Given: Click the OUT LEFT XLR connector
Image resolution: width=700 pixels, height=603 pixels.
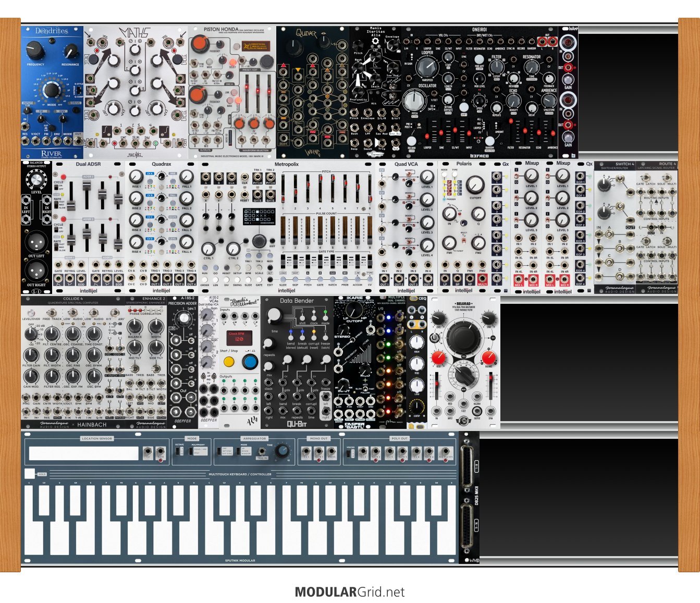Looking at the screenshot, I should pyautogui.click(x=36, y=243).
